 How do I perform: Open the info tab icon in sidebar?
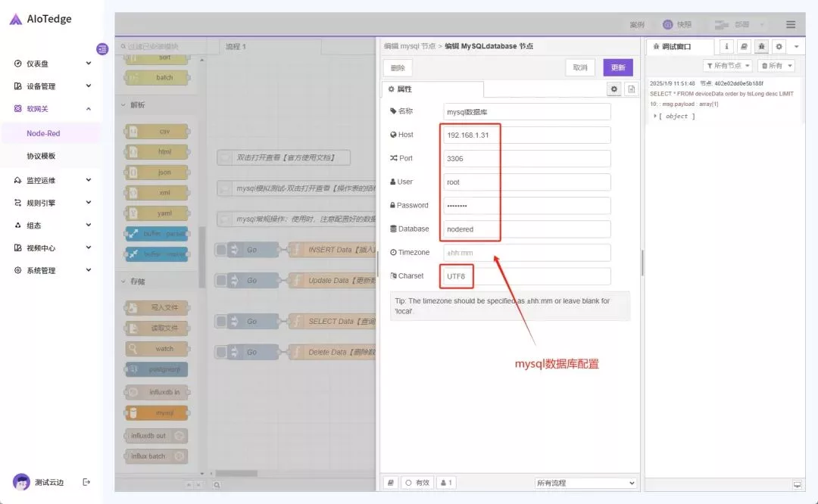click(x=726, y=46)
